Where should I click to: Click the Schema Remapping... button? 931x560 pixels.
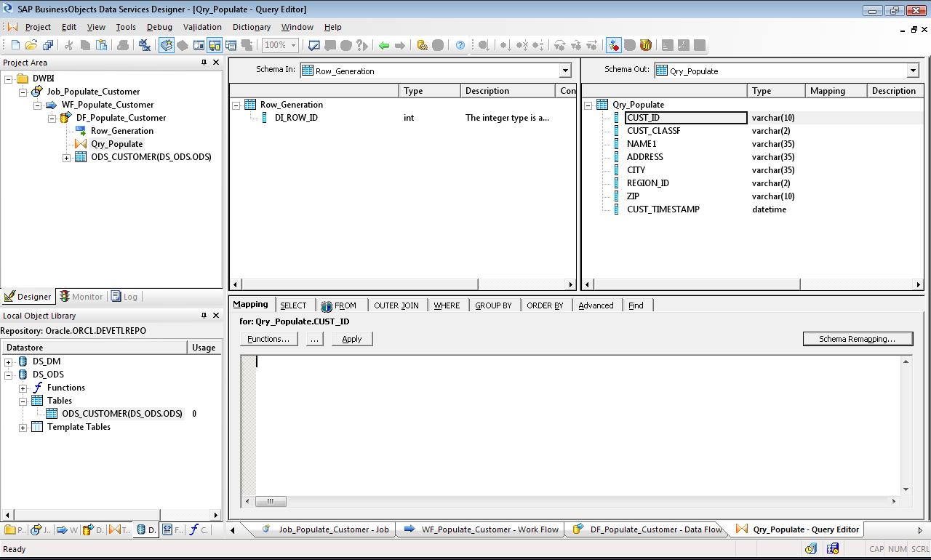[858, 339]
